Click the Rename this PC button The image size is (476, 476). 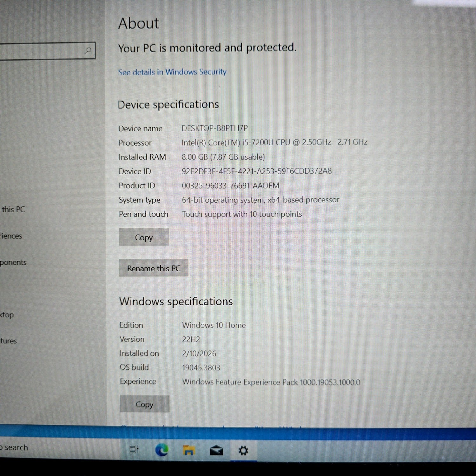(154, 268)
